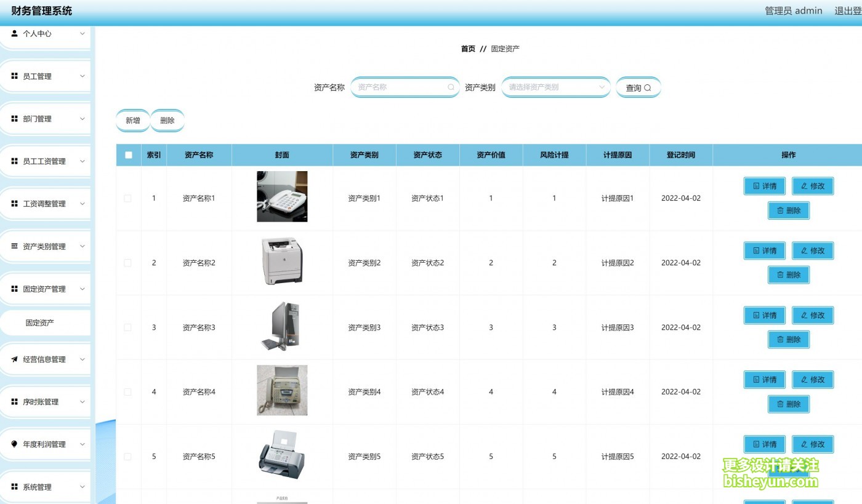Screen dimensions: 862x504
Task: Click the pencil icon on row 2 修改
Action: click(x=804, y=250)
